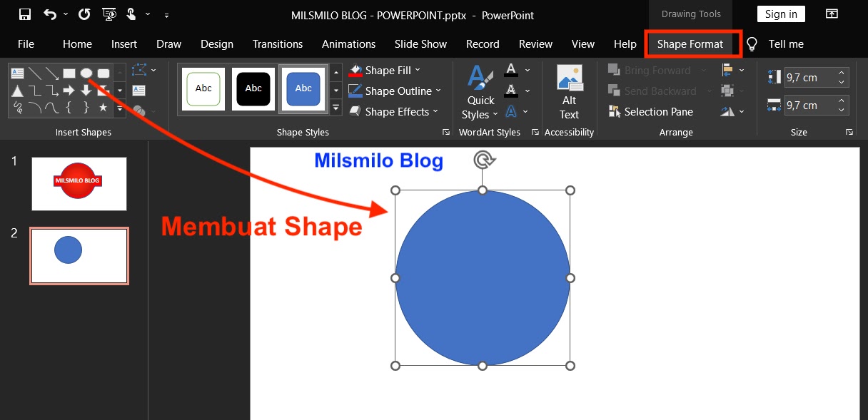
Task: Select the 5-Point Star shape
Action: click(104, 108)
